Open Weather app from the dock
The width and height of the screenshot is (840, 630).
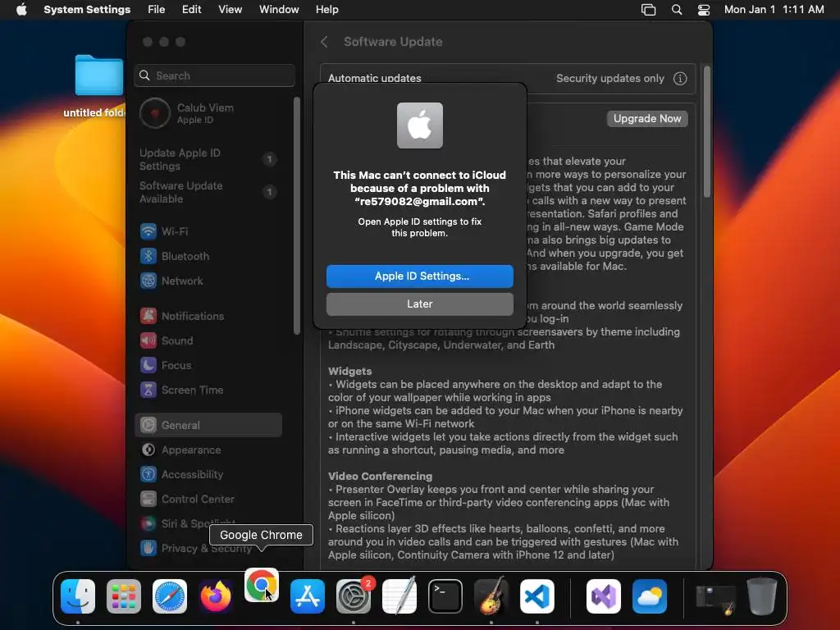tap(650, 596)
